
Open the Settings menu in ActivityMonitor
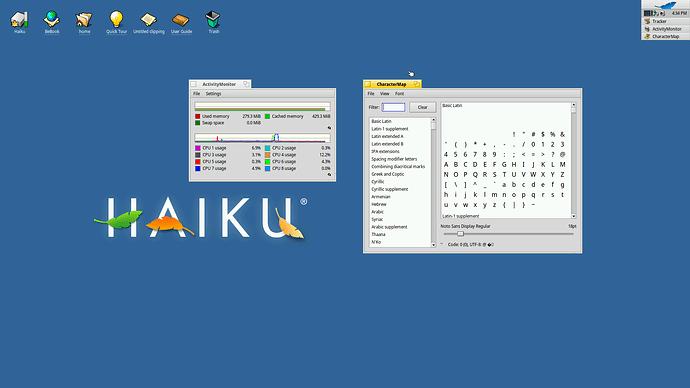(213, 94)
